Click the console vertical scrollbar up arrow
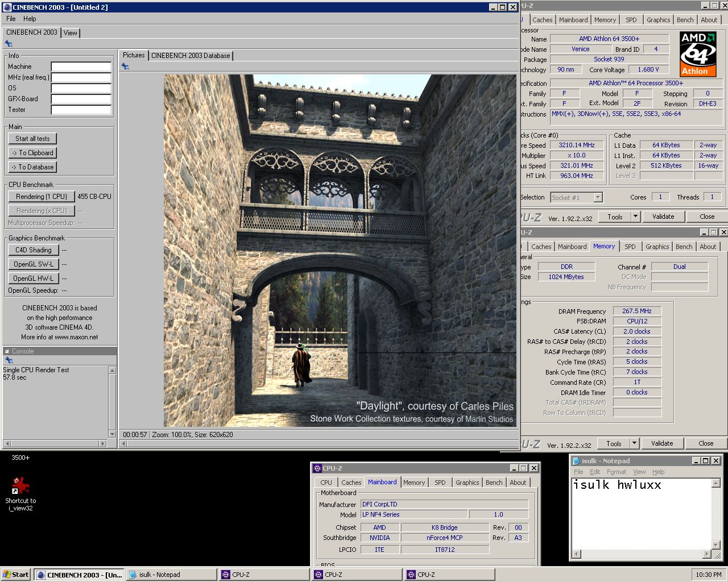728x582 pixels. (112, 371)
